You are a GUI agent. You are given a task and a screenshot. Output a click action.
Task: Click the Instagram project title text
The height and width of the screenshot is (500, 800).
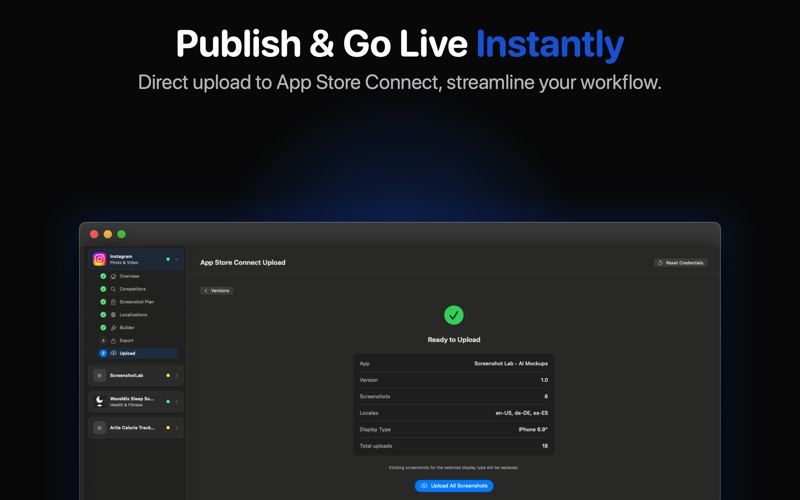(121, 256)
